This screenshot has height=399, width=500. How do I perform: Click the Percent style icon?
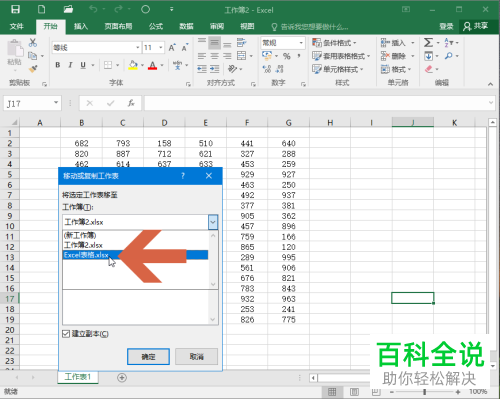[x=286, y=56]
